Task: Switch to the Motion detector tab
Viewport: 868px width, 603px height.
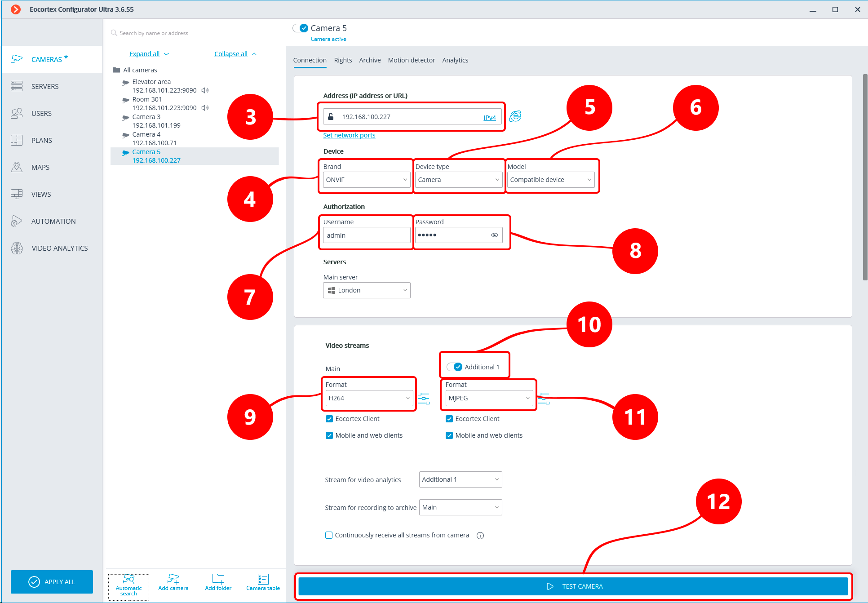Action: [x=412, y=60]
